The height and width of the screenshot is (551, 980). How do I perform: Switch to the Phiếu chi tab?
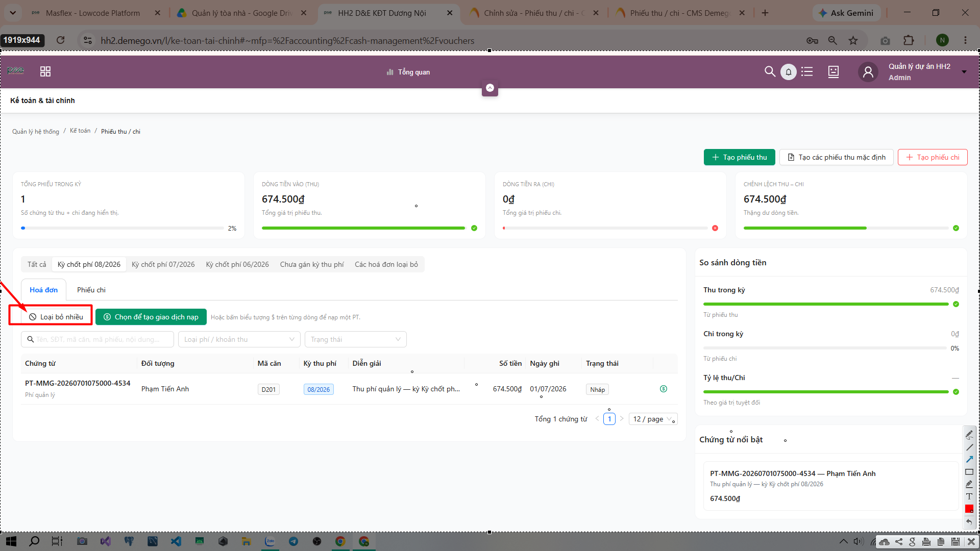point(91,290)
